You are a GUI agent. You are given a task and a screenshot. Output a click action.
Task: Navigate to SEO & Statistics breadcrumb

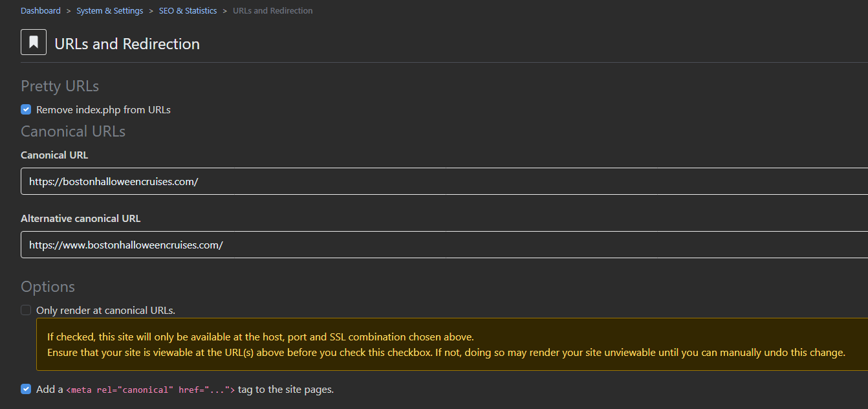point(188,11)
